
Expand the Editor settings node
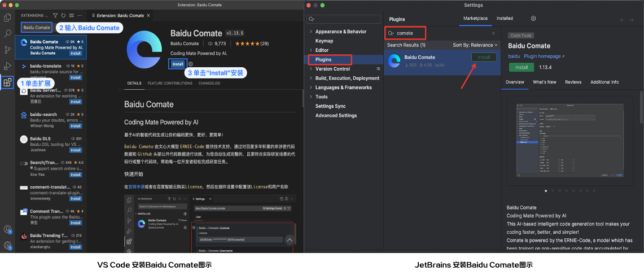click(x=311, y=50)
